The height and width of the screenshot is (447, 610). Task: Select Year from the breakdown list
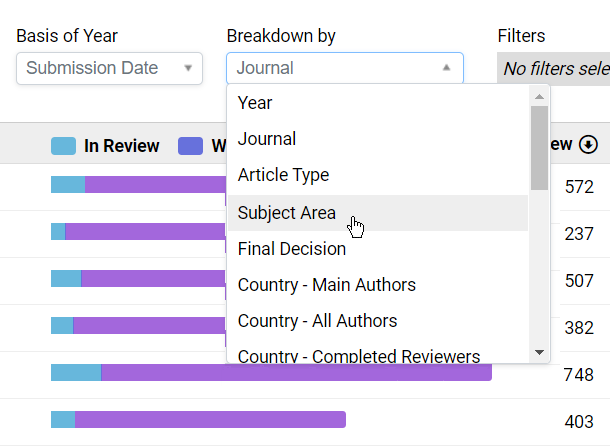click(255, 103)
